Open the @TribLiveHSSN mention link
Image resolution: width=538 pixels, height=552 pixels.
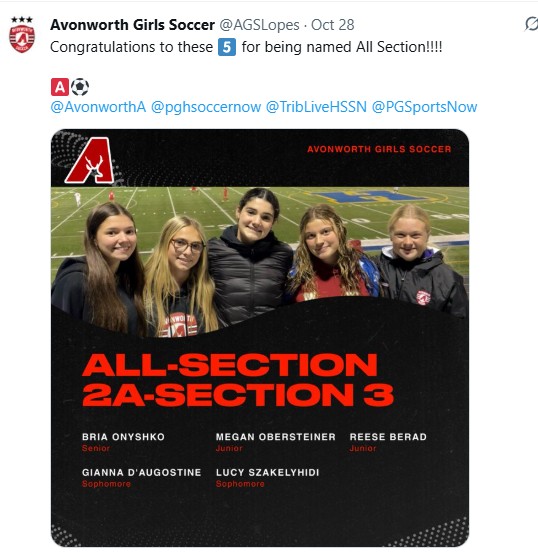click(x=316, y=107)
